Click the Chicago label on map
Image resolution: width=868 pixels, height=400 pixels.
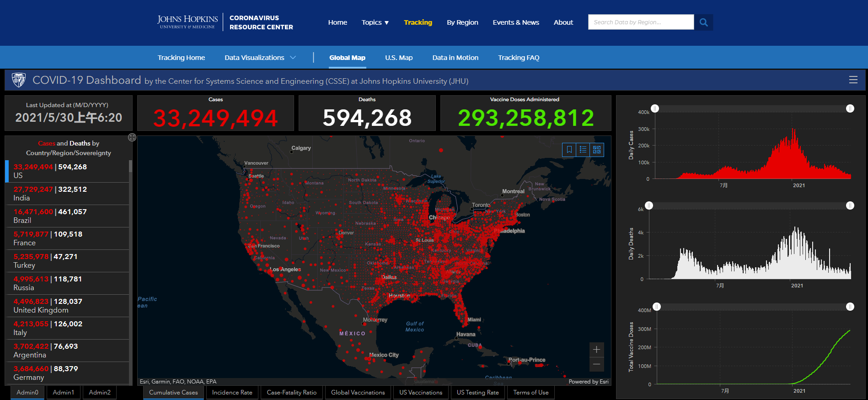point(439,217)
